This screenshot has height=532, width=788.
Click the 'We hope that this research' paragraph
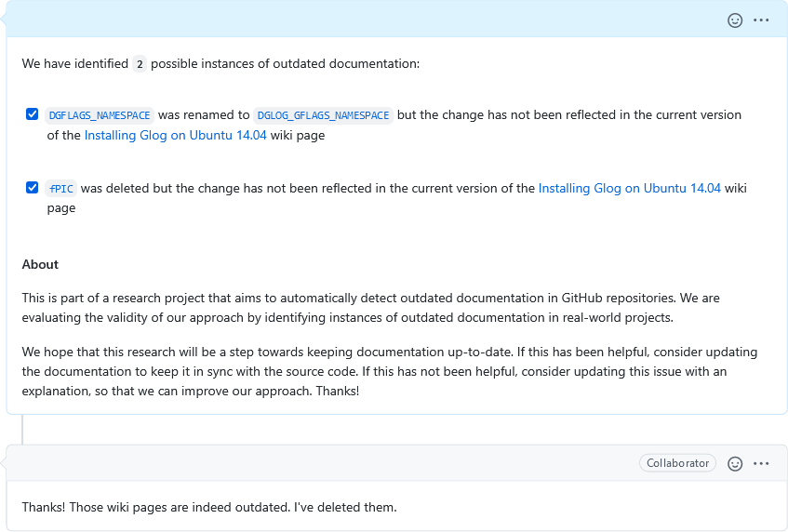point(390,371)
